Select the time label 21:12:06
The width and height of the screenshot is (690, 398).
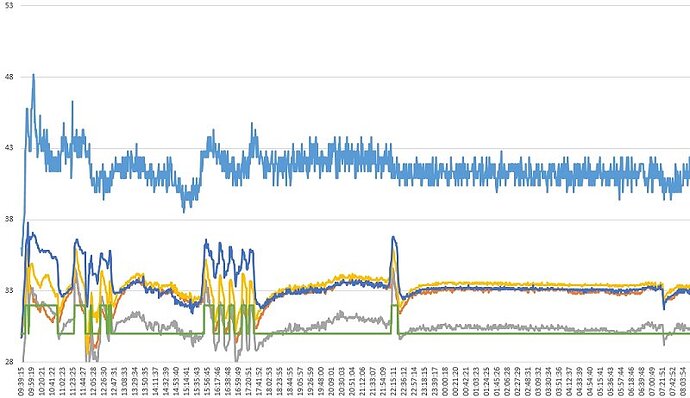(x=363, y=382)
